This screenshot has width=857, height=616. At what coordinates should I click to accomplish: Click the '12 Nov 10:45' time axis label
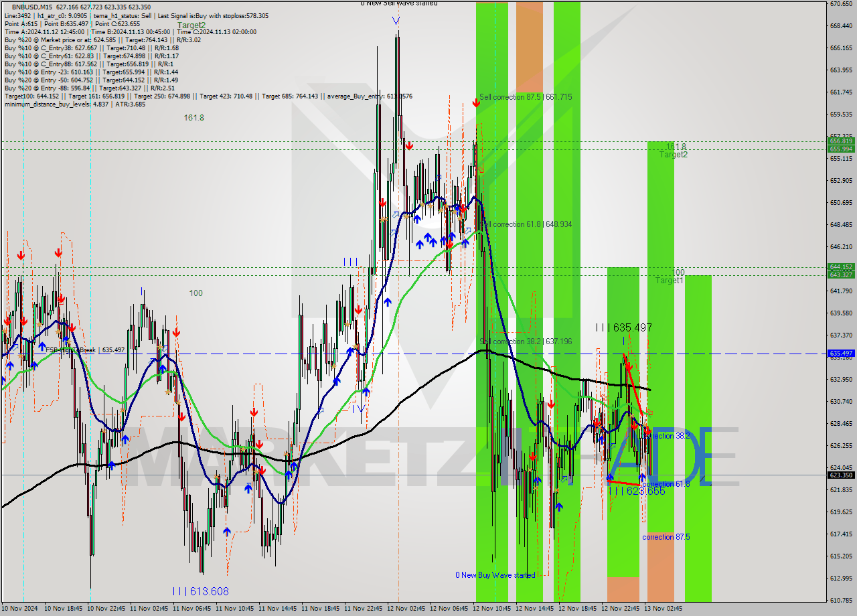(493, 609)
